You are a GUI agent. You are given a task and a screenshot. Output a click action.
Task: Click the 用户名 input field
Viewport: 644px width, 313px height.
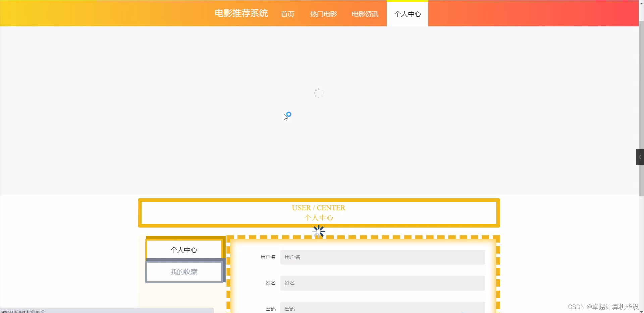[x=382, y=257]
